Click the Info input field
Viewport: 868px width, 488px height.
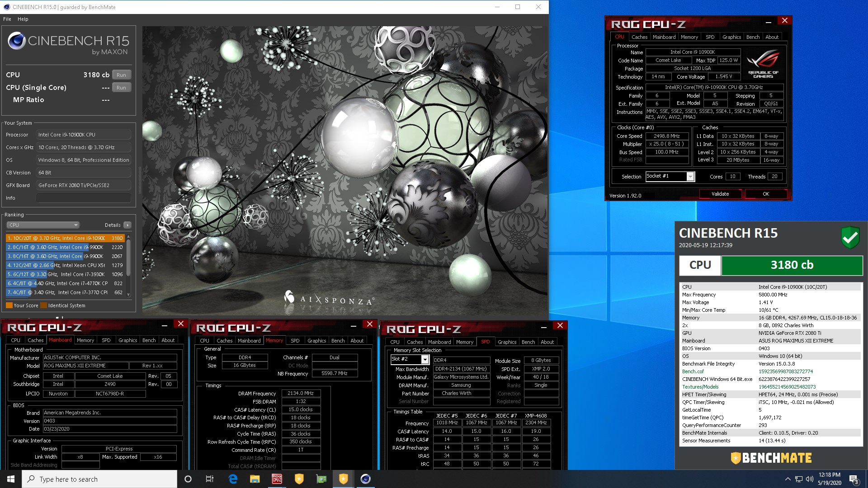84,198
